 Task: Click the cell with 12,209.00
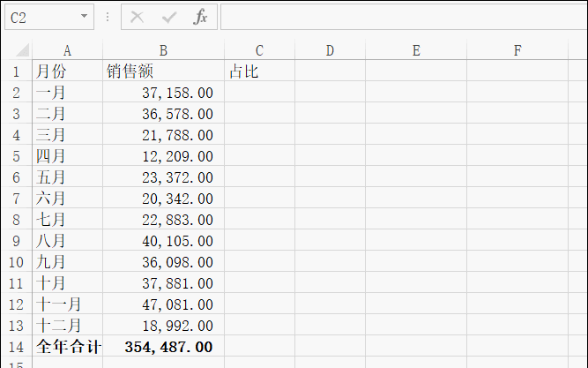[163, 156]
